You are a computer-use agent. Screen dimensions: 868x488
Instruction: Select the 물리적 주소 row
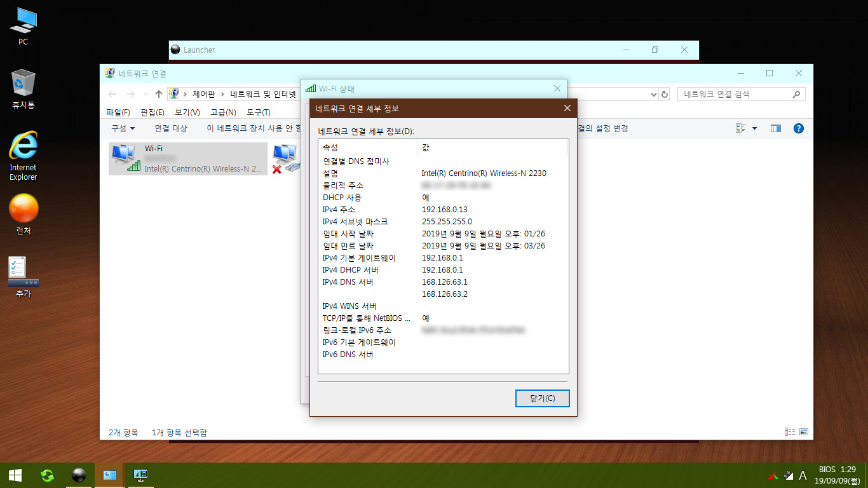[443, 186]
